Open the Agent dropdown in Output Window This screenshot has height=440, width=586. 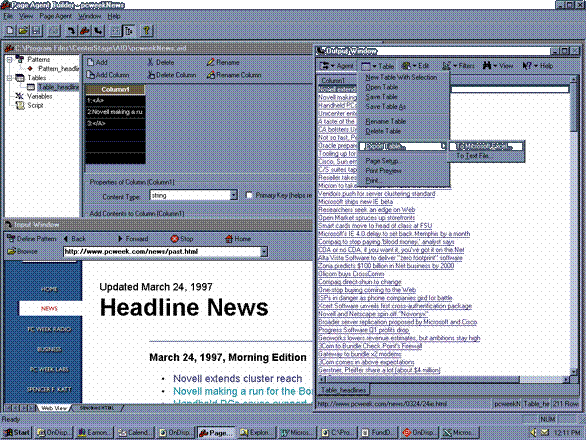click(337, 66)
